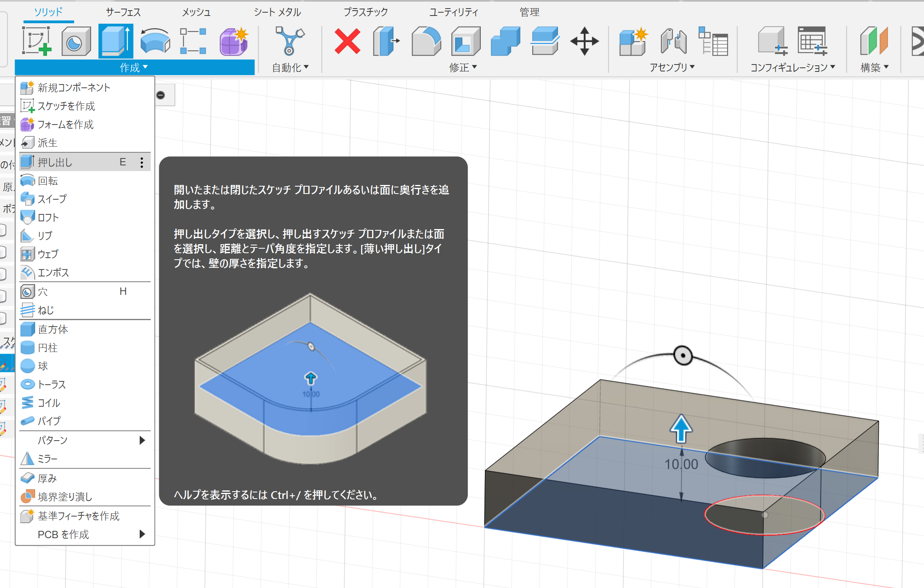The width and height of the screenshot is (924, 588).
Task: Click the Hole tool toolbar icon
Action: pos(76,41)
